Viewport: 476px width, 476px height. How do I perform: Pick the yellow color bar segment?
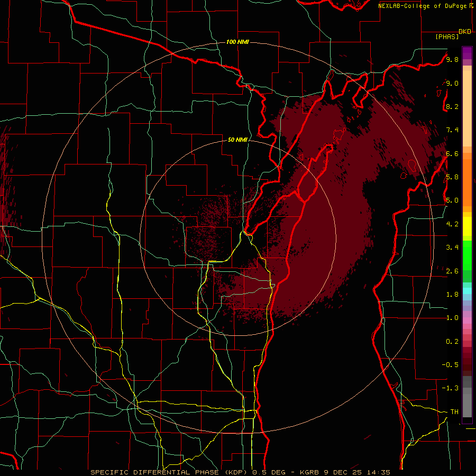(x=467, y=226)
